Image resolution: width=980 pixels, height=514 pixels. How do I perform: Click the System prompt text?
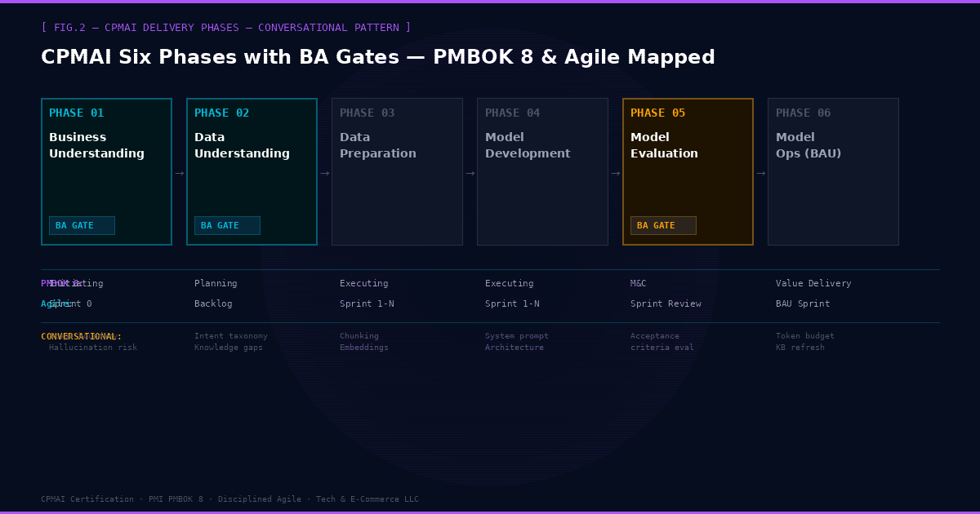[x=517, y=336]
